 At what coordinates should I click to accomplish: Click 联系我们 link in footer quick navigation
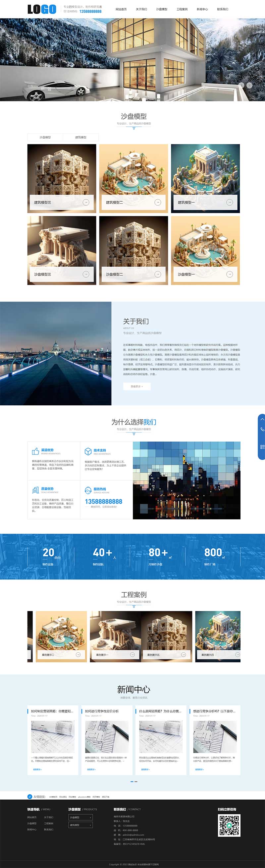[x=48, y=829]
